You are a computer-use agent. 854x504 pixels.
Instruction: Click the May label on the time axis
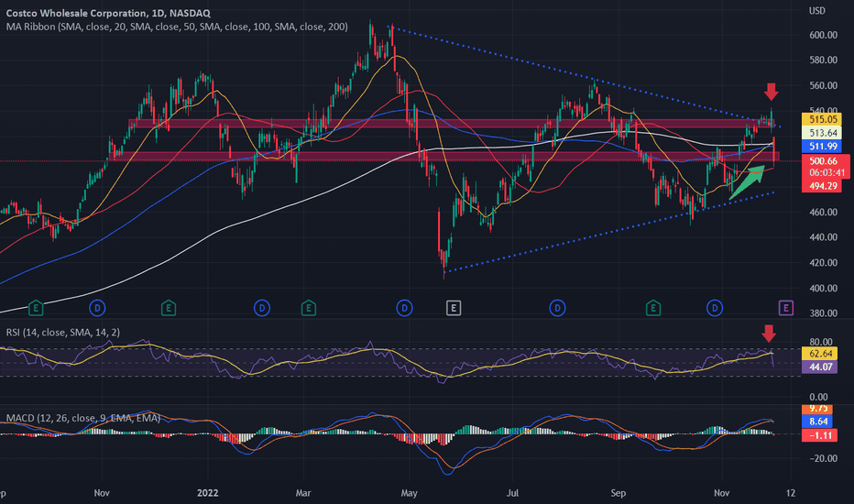(x=409, y=493)
